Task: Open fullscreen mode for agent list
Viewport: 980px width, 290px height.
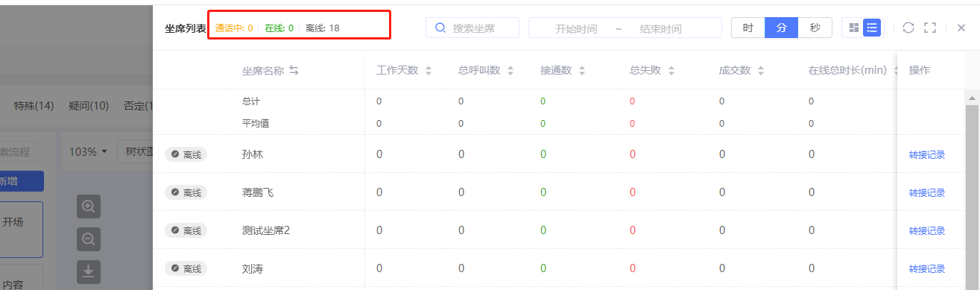Action: pos(930,28)
